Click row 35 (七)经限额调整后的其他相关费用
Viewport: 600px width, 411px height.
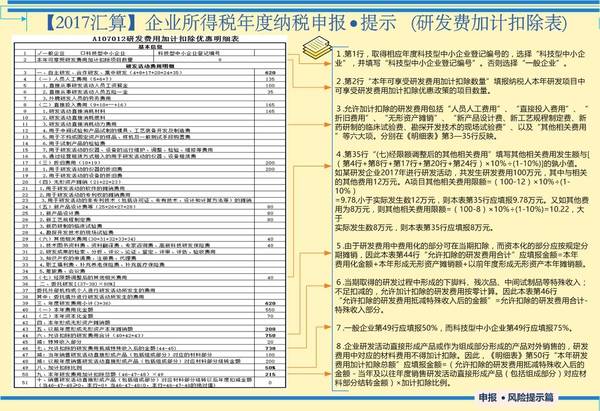[150, 277]
